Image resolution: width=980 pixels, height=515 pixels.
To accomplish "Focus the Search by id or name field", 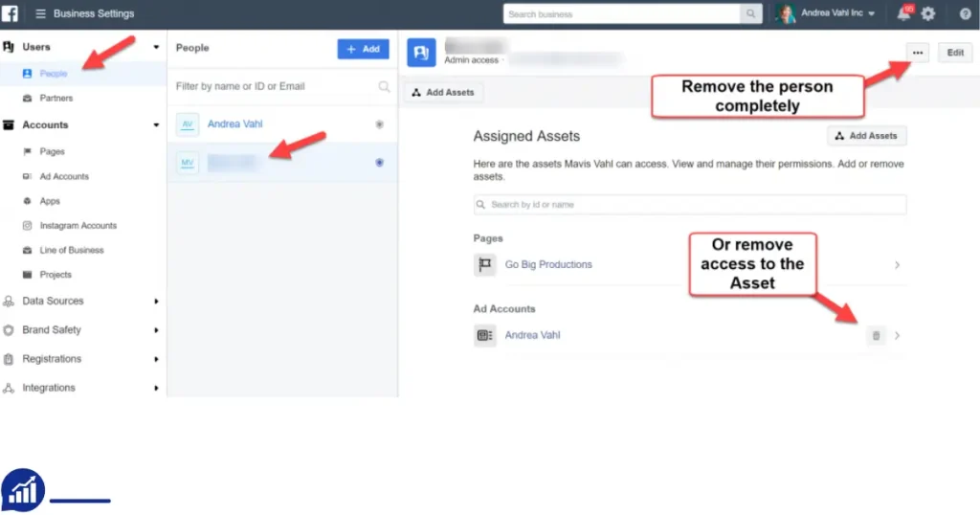I will (690, 205).
